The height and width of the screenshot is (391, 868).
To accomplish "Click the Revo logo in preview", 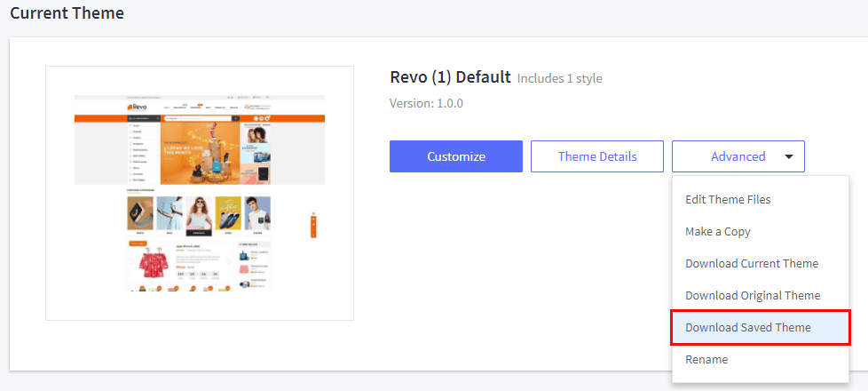I will [x=137, y=108].
